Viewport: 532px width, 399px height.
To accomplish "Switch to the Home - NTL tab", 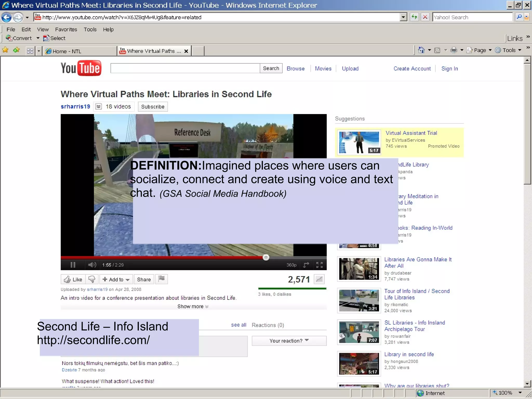I will click(x=80, y=51).
